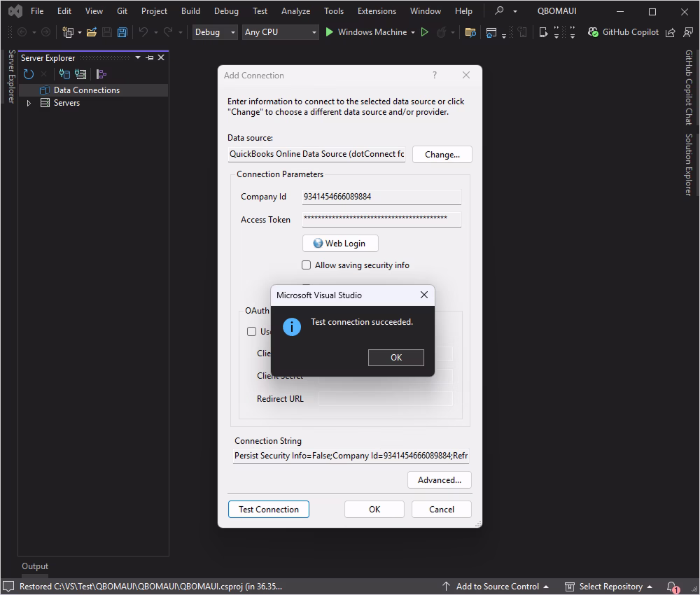Close the Microsoft Visual Studio message box
The image size is (700, 595).
pyautogui.click(x=424, y=295)
